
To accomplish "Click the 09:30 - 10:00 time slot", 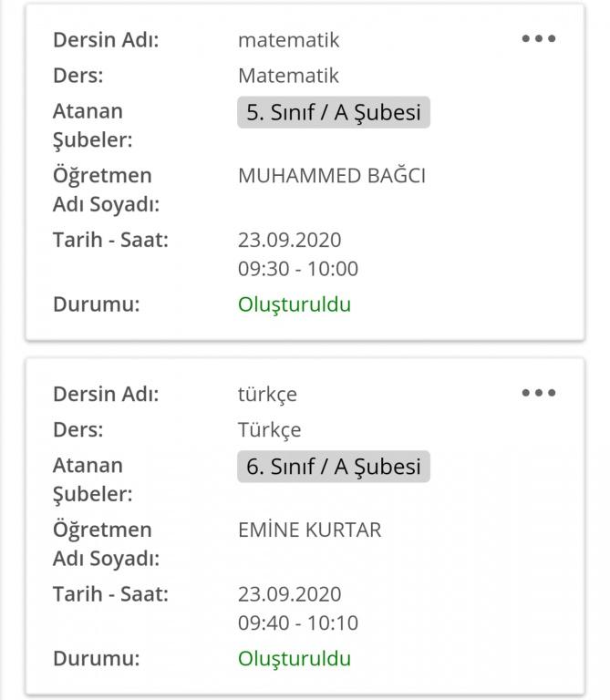I will click(x=297, y=269).
